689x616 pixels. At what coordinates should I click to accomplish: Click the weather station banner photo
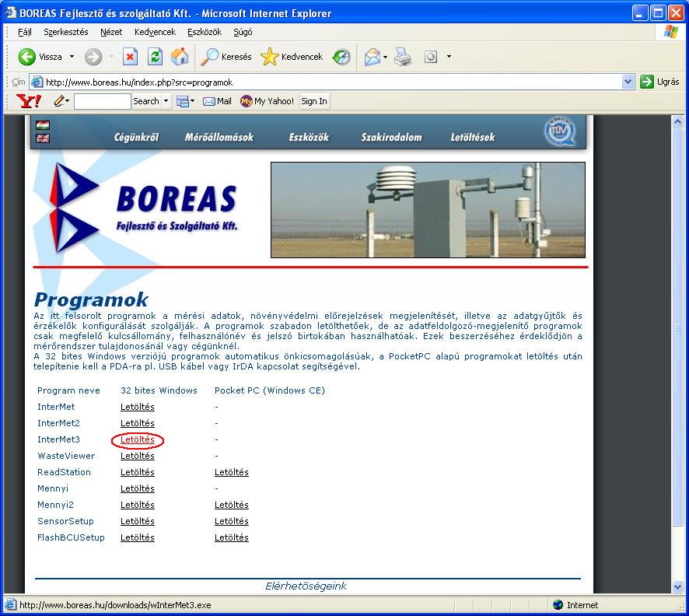pyautogui.click(x=428, y=210)
